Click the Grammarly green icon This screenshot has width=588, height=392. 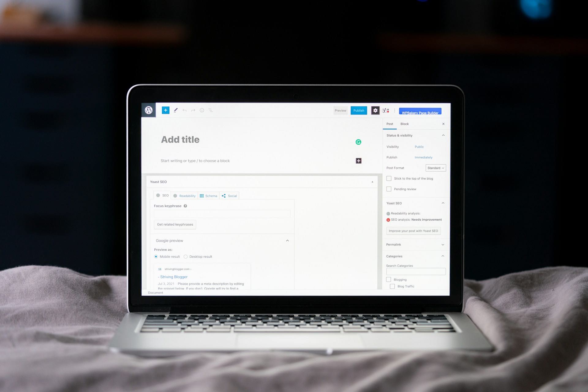click(359, 142)
